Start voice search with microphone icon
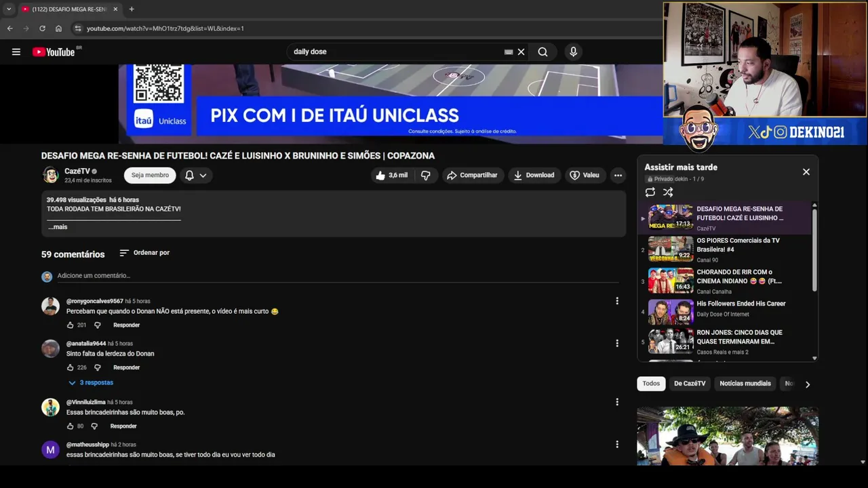Viewport: 868px width, 488px height. tap(573, 52)
